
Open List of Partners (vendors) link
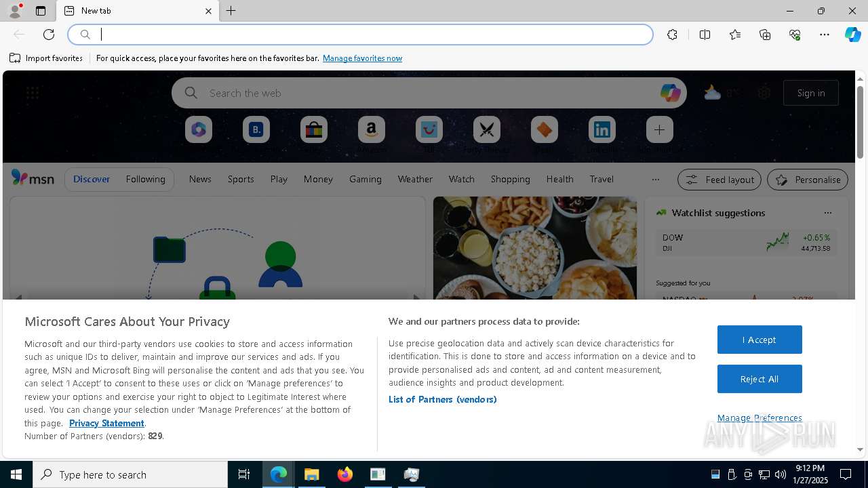click(x=442, y=399)
